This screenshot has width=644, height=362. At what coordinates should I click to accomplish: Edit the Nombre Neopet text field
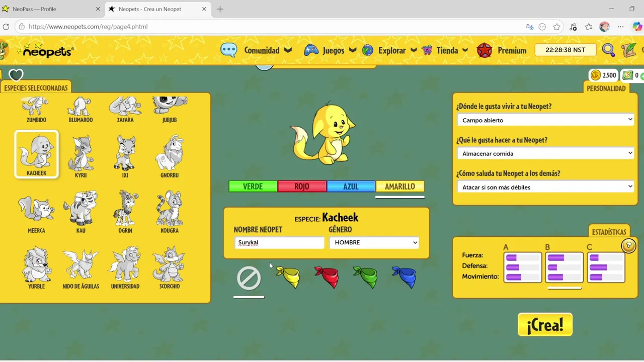(279, 243)
